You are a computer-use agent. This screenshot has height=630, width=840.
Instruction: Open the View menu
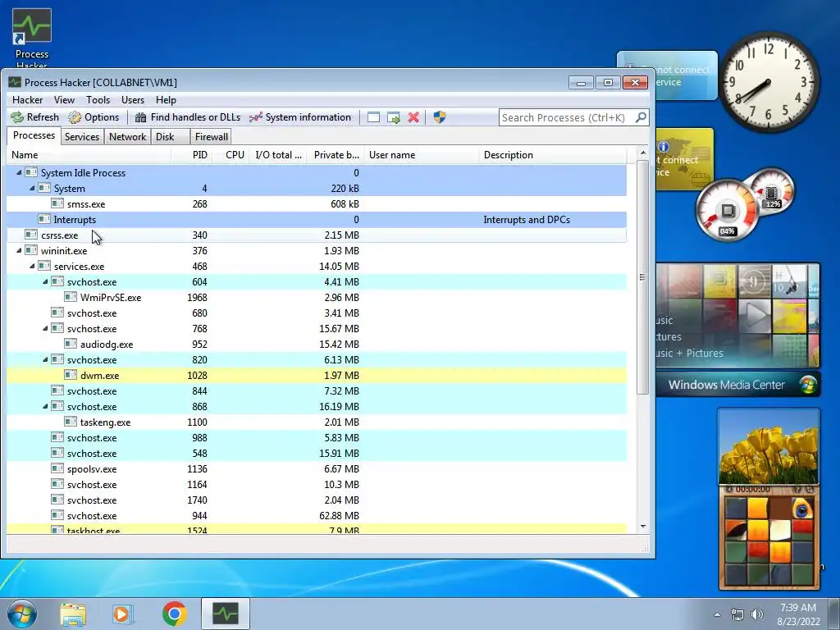point(64,100)
